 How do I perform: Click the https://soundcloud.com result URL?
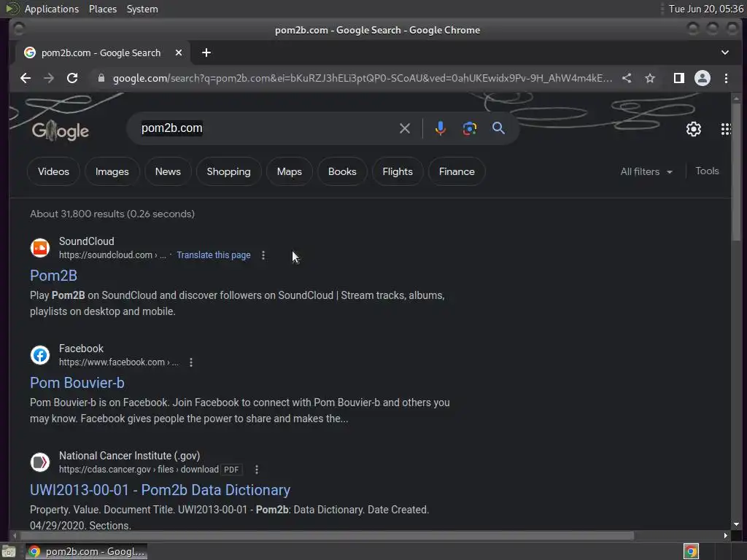click(112, 254)
